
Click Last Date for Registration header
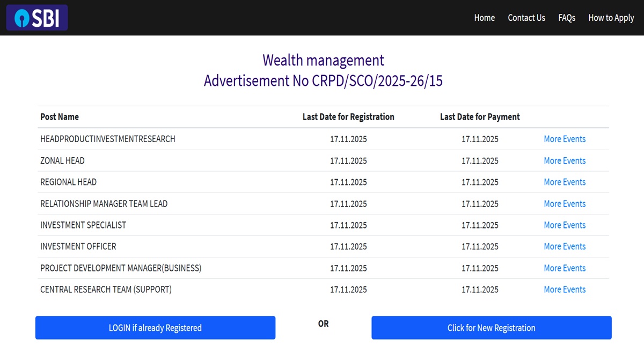(348, 117)
